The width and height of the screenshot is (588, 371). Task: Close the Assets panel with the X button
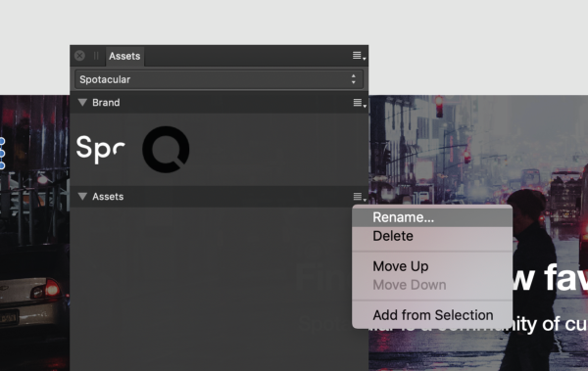79,56
